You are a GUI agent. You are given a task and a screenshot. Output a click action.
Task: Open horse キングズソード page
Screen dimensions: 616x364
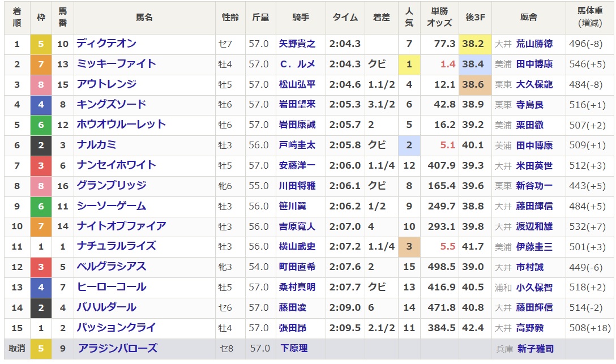(x=112, y=104)
